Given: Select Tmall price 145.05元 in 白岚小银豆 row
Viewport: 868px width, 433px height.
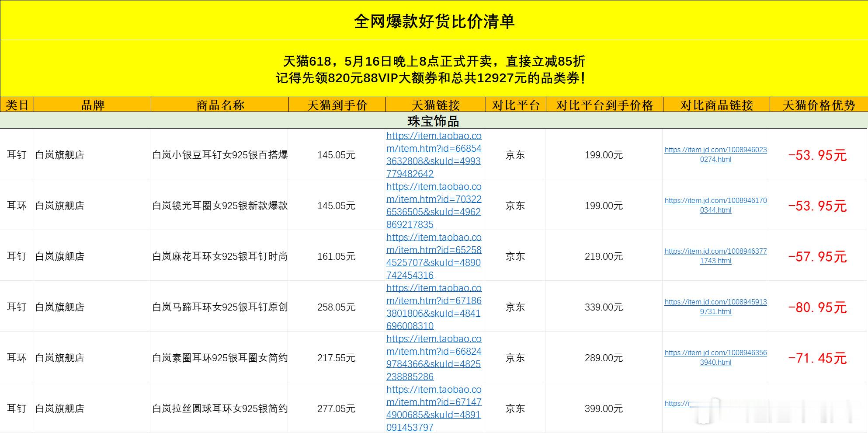Looking at the screenshot, I should tap(336, 155).
